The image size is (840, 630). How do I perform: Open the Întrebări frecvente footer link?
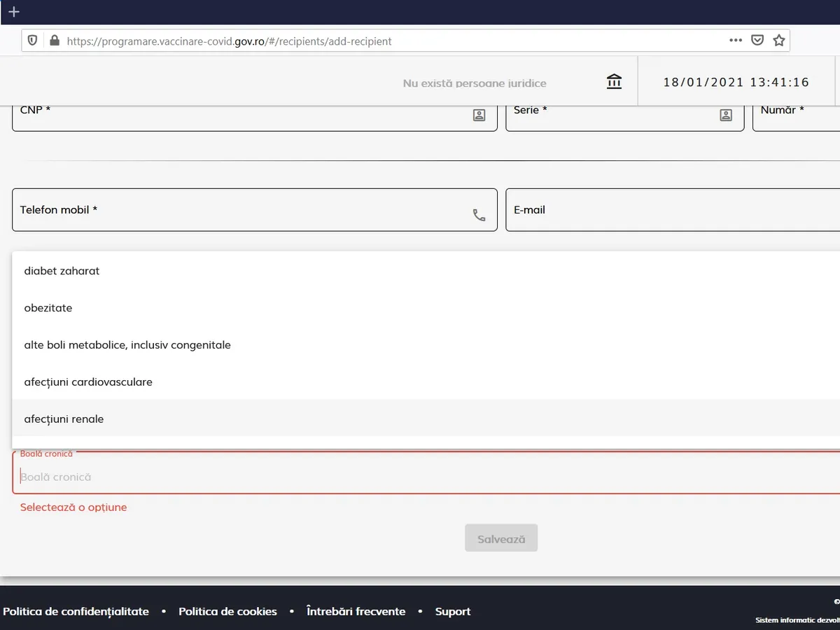[356, 611]
